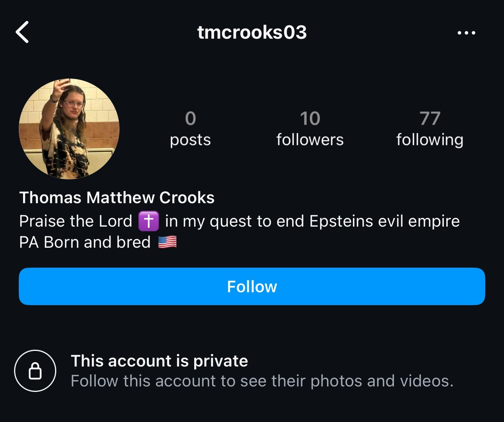504x422 pixels.
Task: Click the 'PA Born and bred' text
Action: point(85,242)
